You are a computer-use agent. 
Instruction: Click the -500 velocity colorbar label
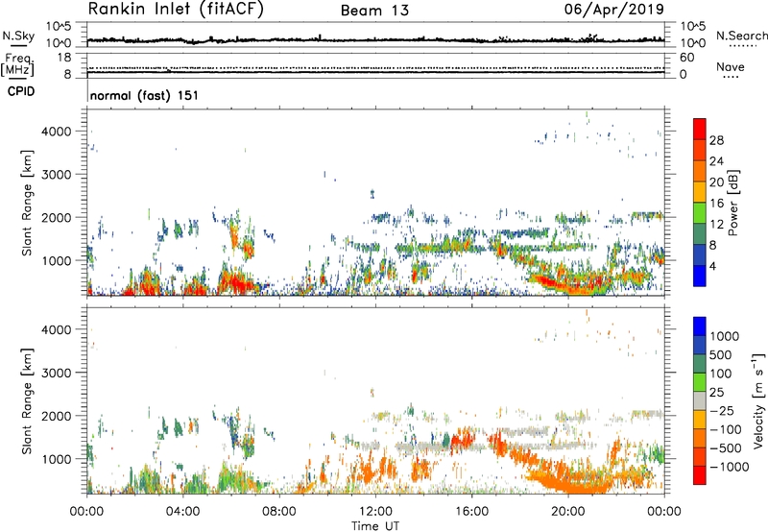tap(726, 448)
